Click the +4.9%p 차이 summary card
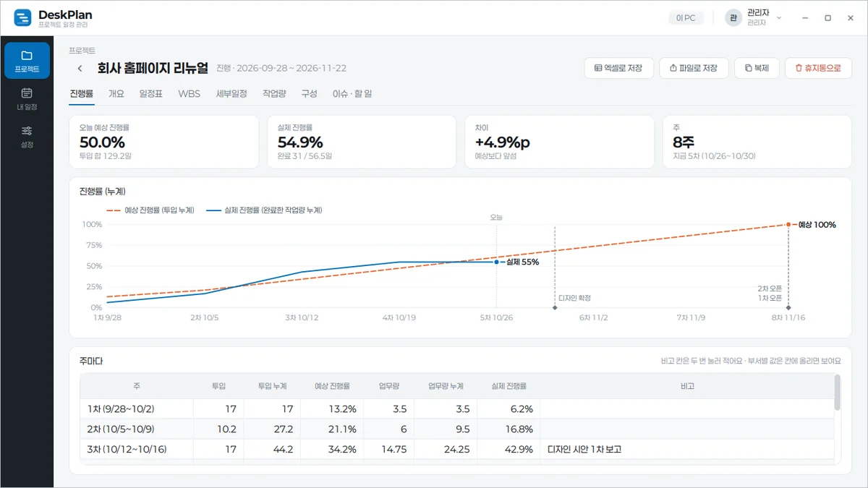868x488 pixels. [x=559, y=142]
